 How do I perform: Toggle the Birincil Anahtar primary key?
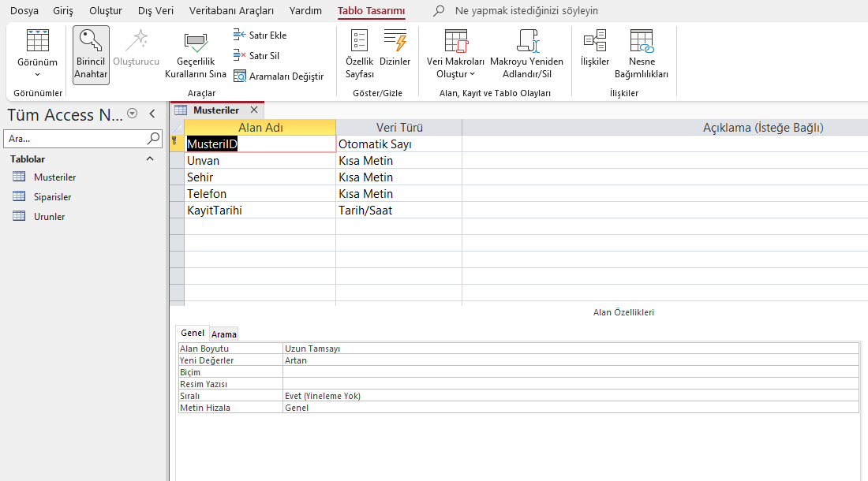(x=91, y=54)
